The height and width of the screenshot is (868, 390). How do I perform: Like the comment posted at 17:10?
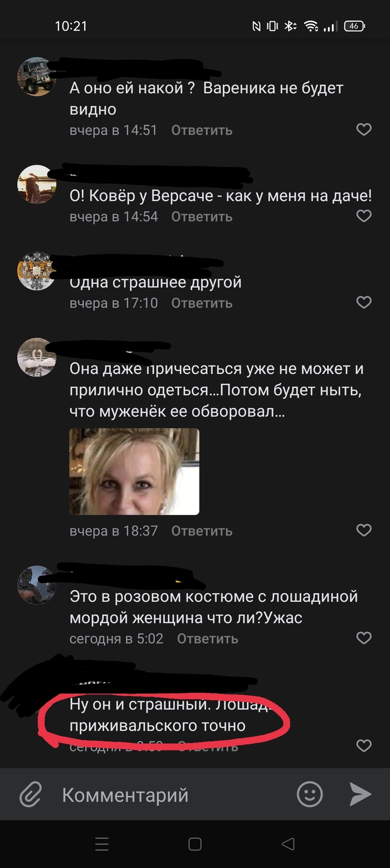364,302
